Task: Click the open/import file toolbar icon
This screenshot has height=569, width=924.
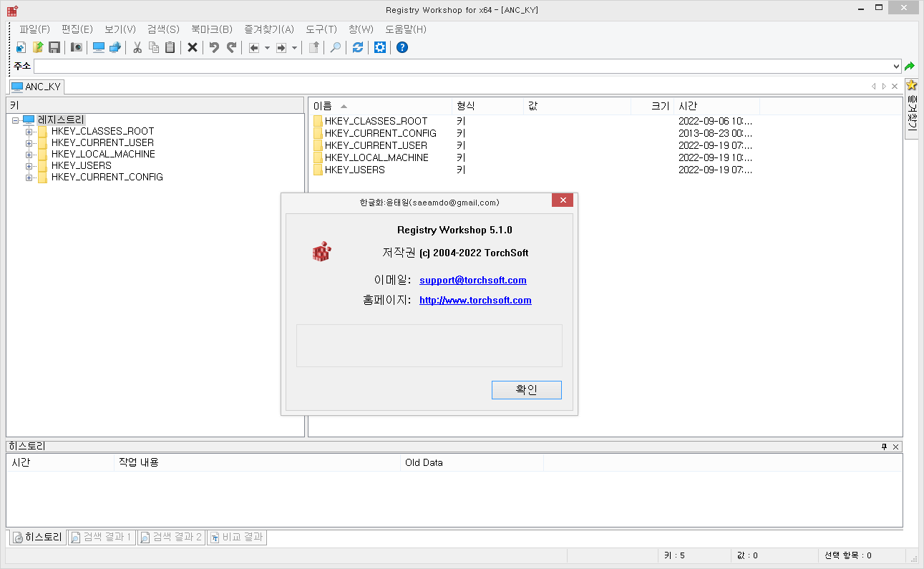Action: click(x=38, y=47)
